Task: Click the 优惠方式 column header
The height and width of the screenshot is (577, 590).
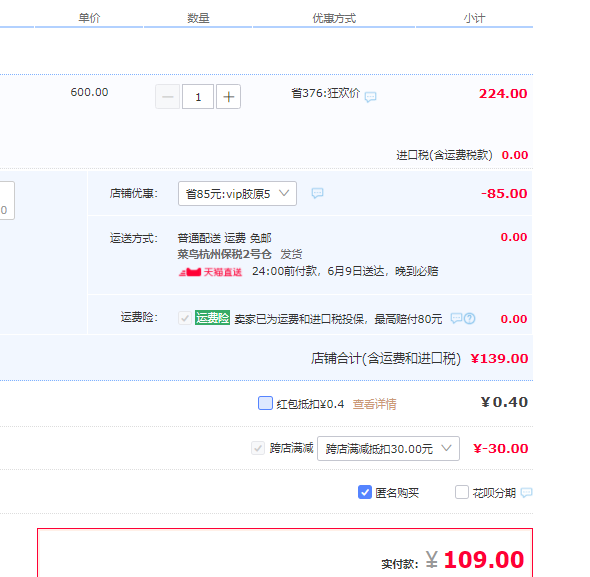Action: 334,18
